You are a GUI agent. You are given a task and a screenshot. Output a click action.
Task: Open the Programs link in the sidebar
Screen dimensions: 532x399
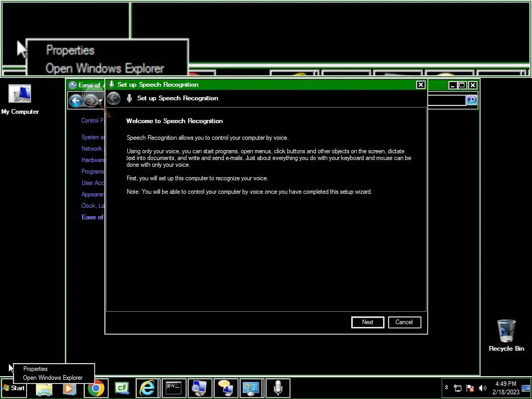pyautogui.click(x=92, y=171)
